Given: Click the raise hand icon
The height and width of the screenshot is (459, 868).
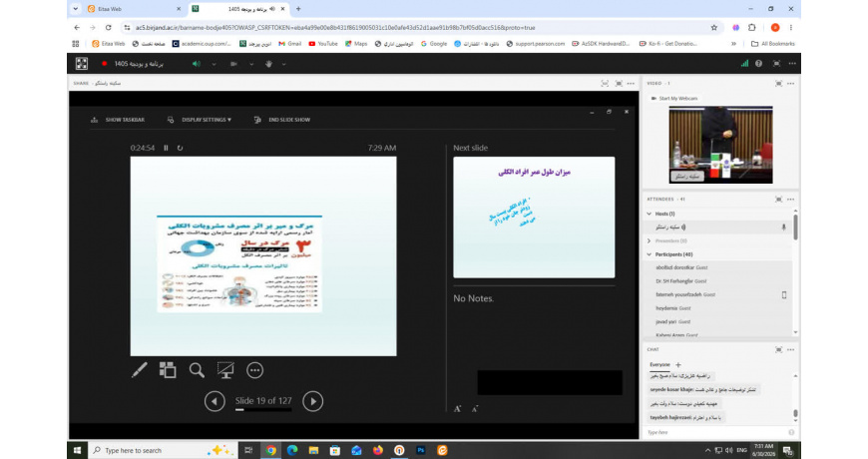Looking at the screenshot, I should coord(268,64).
